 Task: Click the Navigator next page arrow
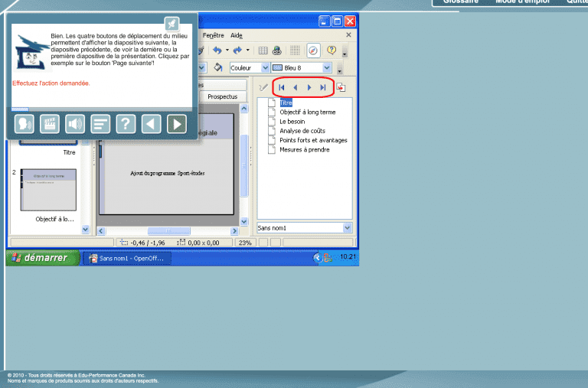(x=309, y=87)
